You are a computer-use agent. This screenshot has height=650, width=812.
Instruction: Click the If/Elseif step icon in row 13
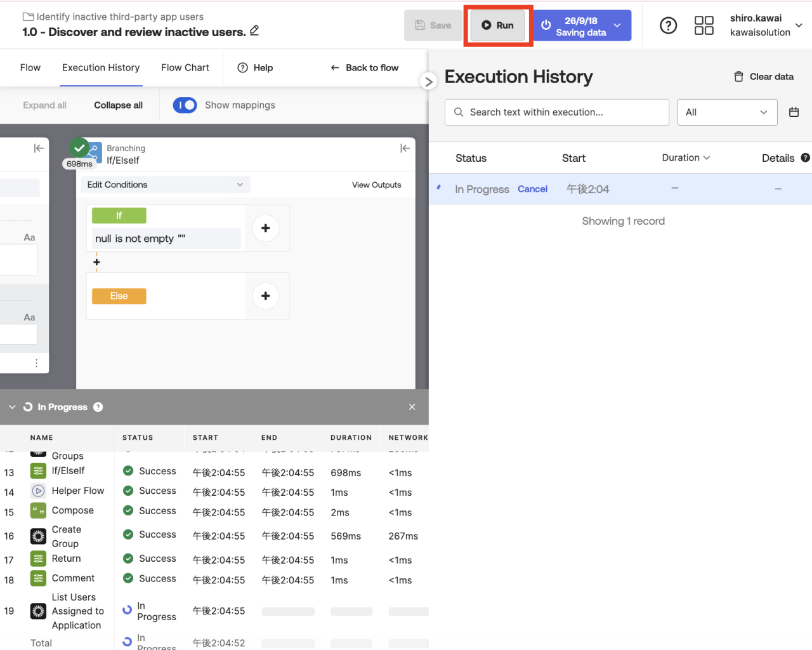coord(38,471)
